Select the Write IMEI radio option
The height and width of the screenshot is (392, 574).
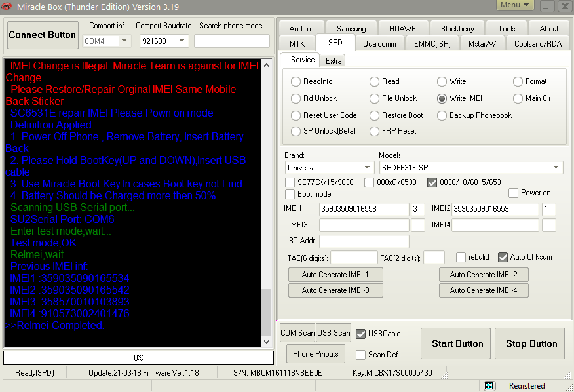[442, 98]
